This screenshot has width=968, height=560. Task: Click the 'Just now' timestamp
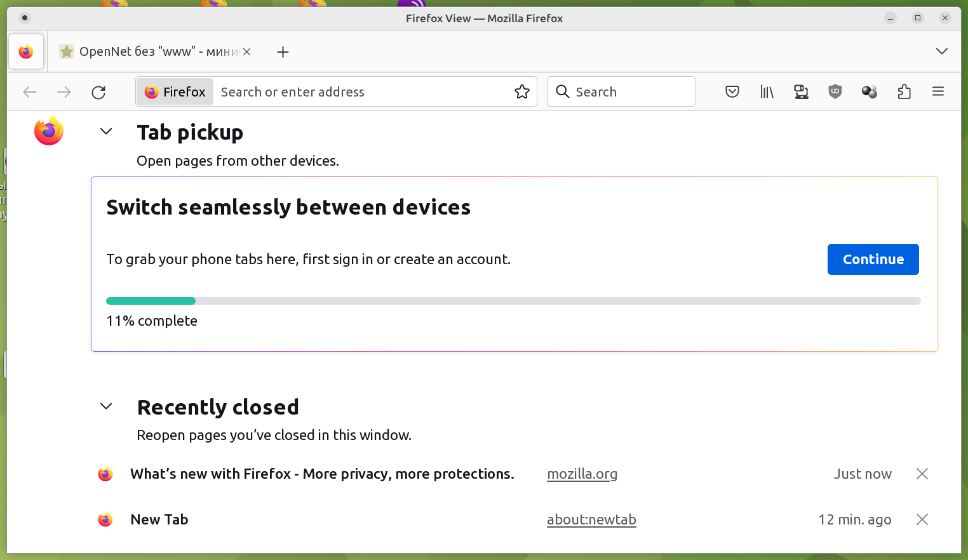(863, 474)
